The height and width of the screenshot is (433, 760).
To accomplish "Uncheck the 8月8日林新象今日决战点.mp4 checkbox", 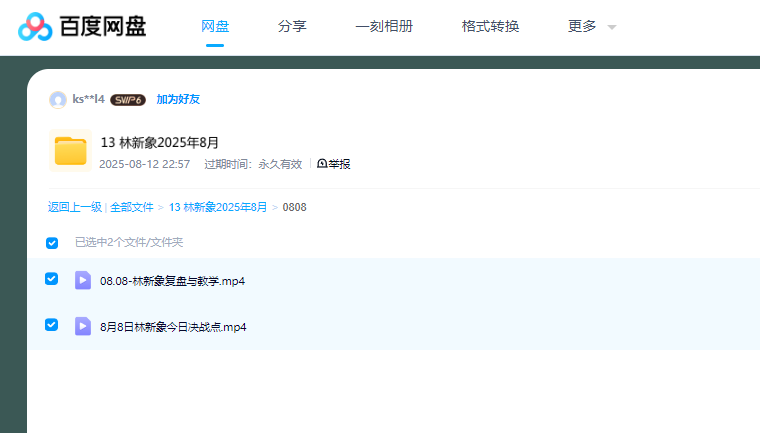I will click(x=52, y=325).
